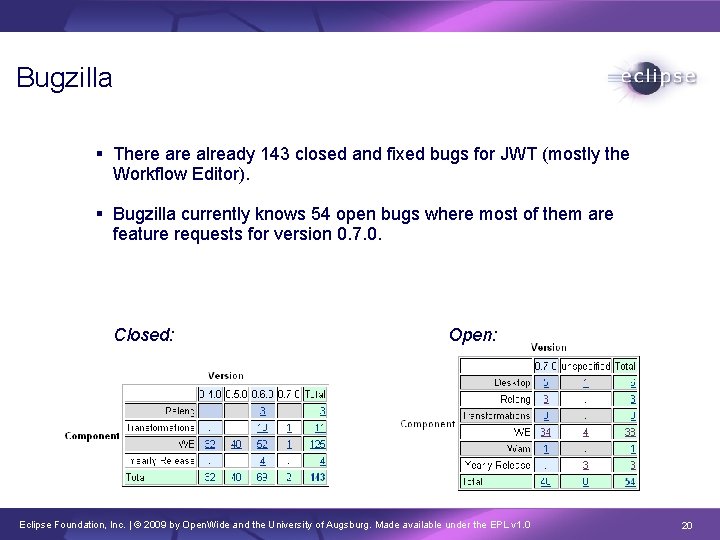The image size is (720, 540).
Task: Click the Yearly Release row label in Closed table
Action: click(x=161, y=461)
